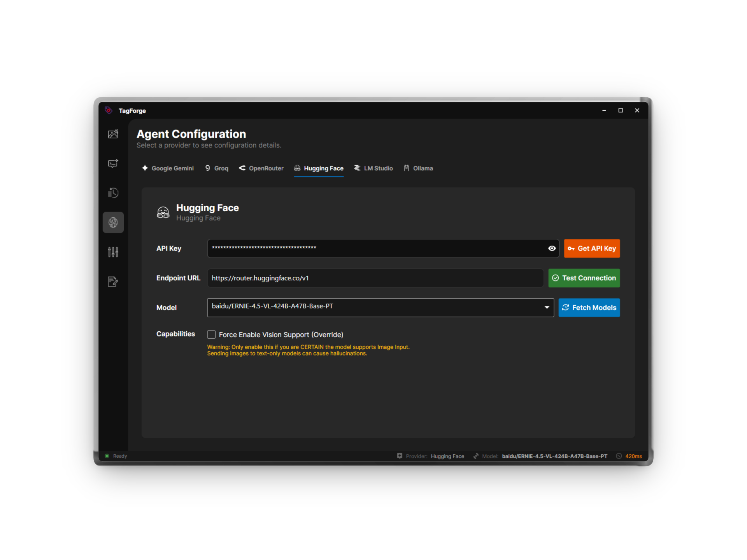Select the prompt chat icon in sidebar
This screenshot has height=560, width=747.
113,163
